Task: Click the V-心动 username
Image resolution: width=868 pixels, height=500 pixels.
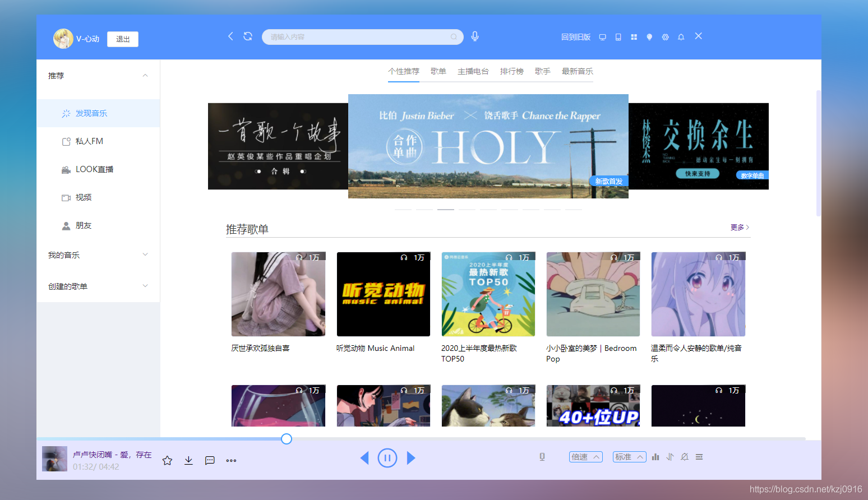Action: click(x=88, y=39)
